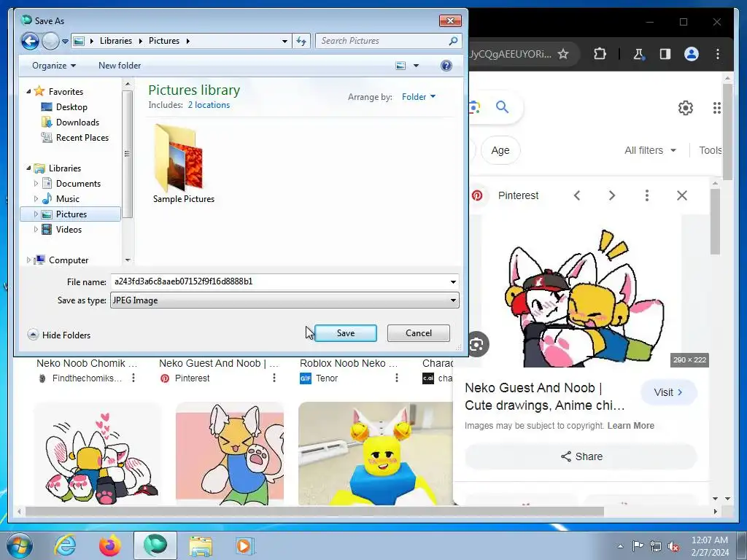This screenshot has height=560, width=747.
Task: Click the Back arrow in Save As dialog
Action: (30, 41)
